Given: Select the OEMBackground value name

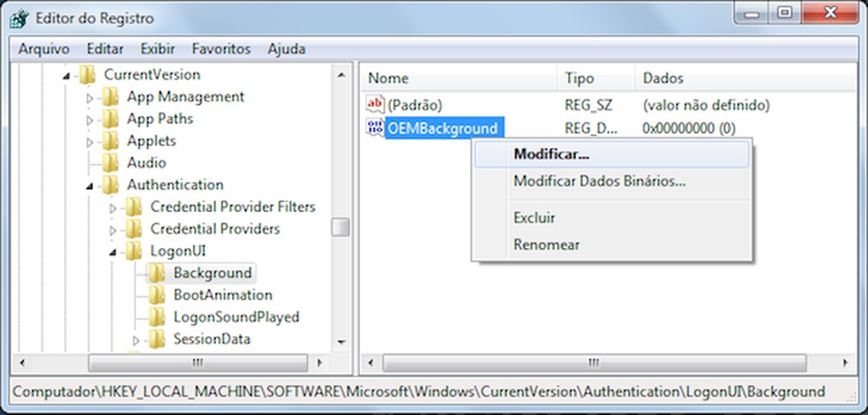Looking at the screenshot, I should coord(444,129).
